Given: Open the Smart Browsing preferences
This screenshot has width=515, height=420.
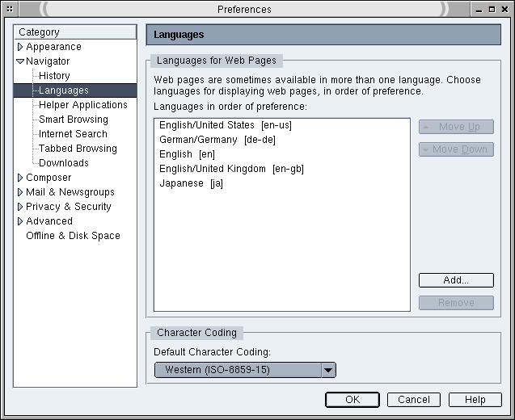Looking at the screenshot, I should (x=73, y=120).
